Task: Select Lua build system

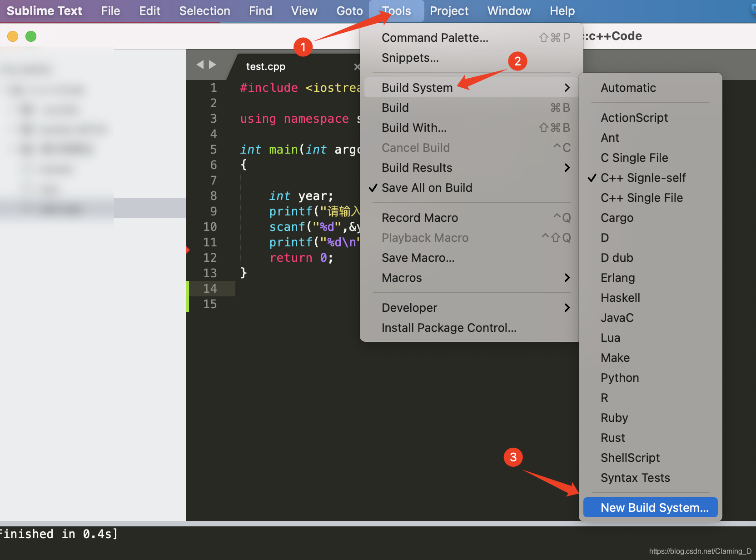Action: (650, 338)
